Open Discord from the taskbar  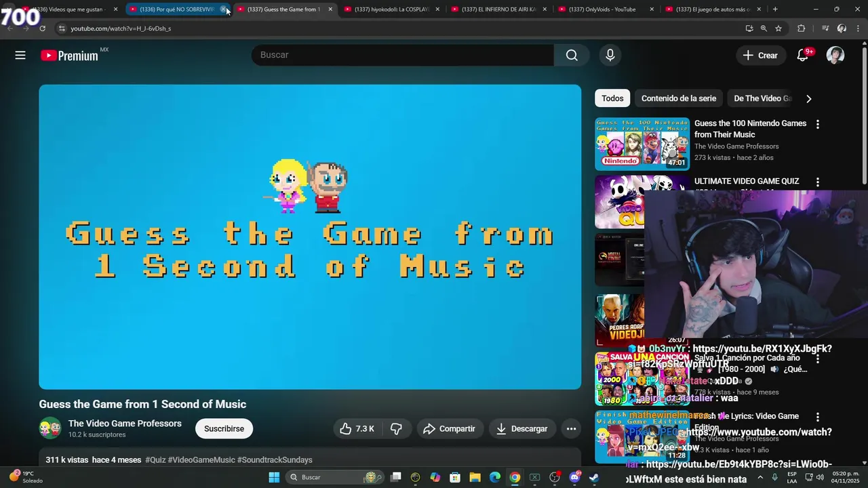tap(574, 477)
